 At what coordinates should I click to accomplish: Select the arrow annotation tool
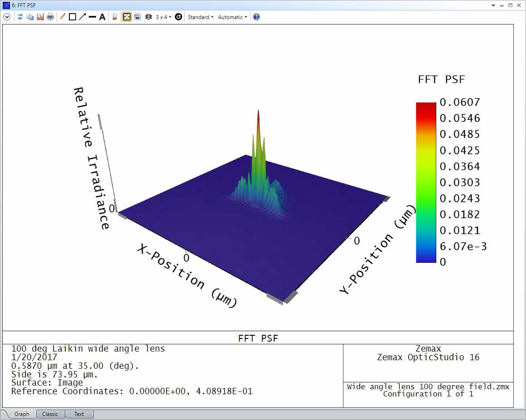pyautogui.click(x=82, y=17)
